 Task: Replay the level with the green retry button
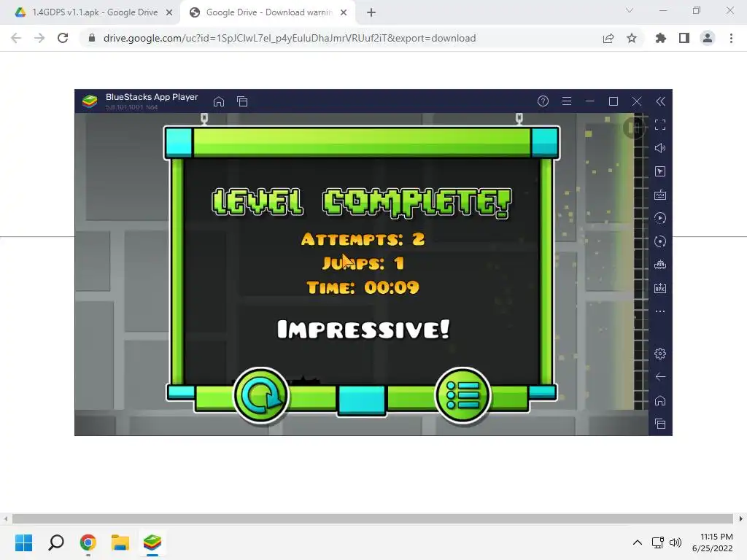261,395
